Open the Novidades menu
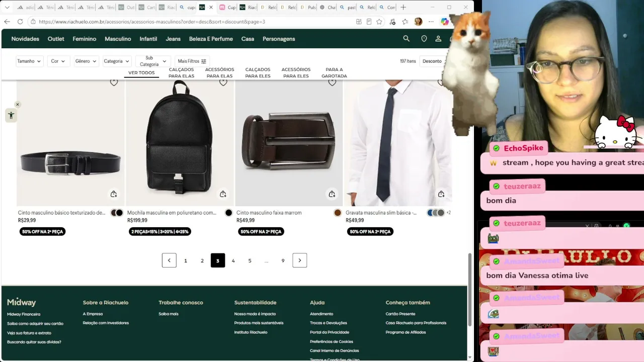644x362 pixels. click(x=25, y=39)
